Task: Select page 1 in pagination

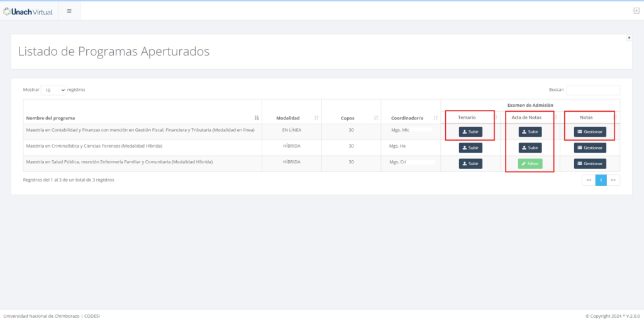Action: (601, 180)
